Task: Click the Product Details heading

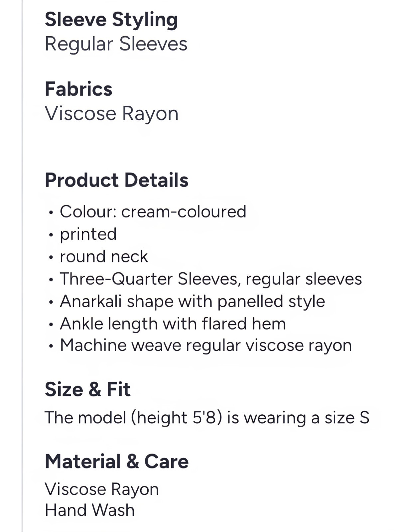Action: pyautogui.click(x=116, y=180)
